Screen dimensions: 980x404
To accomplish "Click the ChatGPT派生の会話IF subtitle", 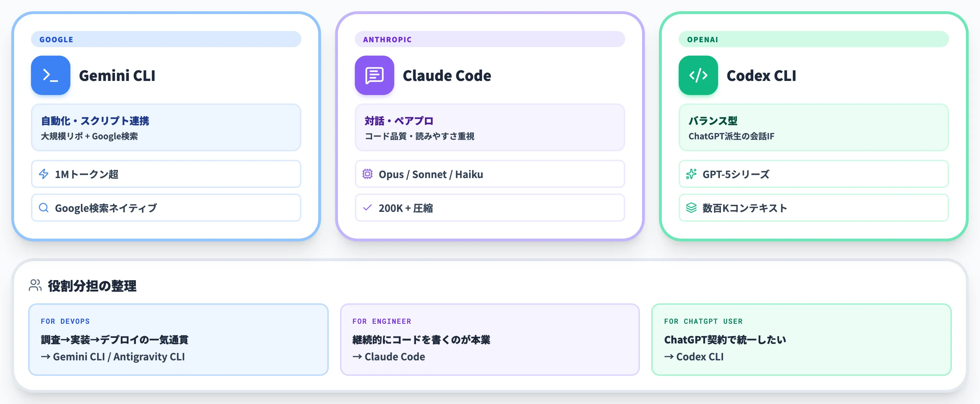I will (x=731, y=136).
